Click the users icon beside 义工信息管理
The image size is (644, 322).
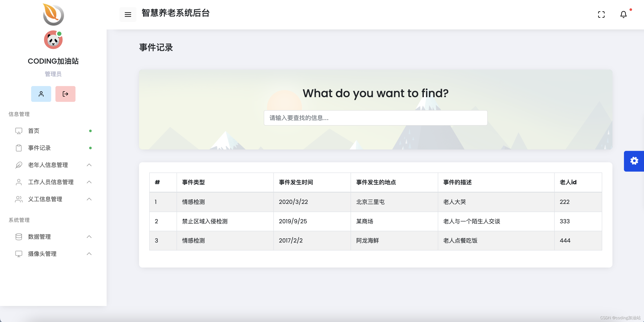pyautogui.click(x=19, y=199)
